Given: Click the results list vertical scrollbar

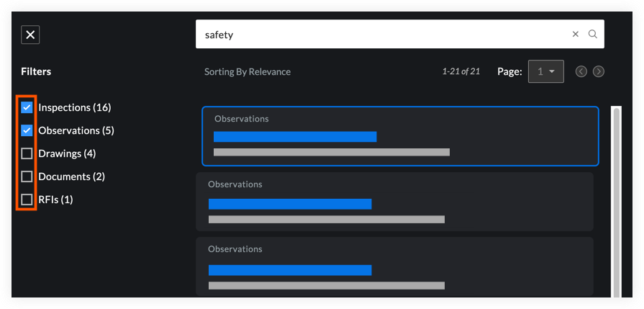Looking at the screenshot, I should click(615, 202).
